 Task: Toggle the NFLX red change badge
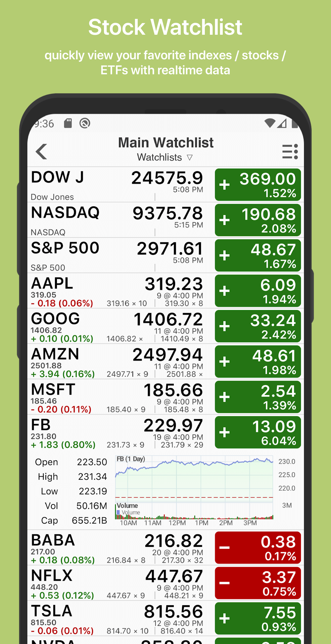[x=258, y=583]
